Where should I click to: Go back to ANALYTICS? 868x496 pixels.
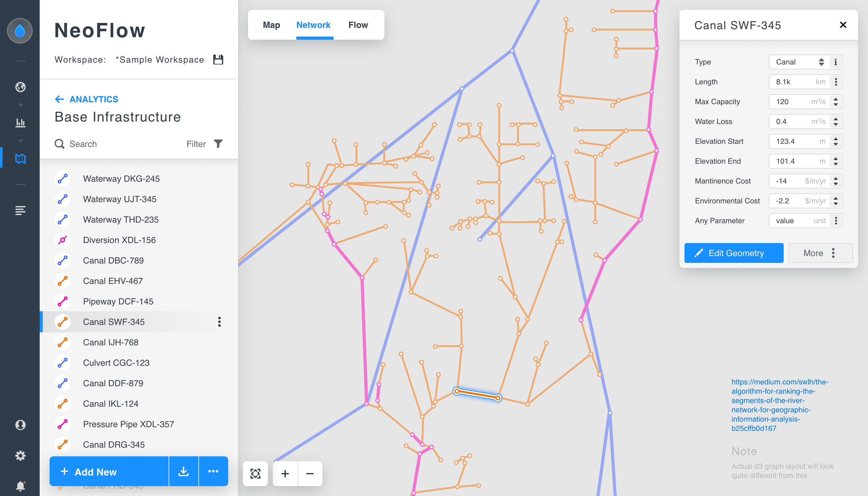86,99
